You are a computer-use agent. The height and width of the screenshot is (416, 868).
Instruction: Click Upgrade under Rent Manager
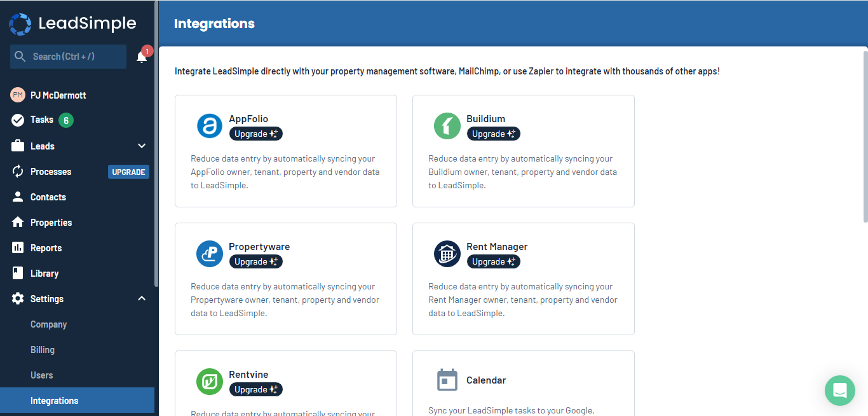pyautogui.click(x=494, y=262)
